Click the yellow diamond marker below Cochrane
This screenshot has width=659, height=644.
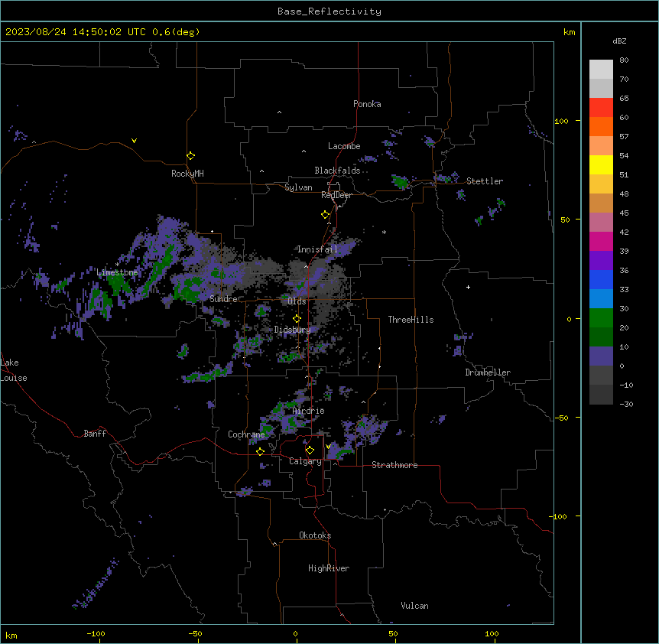(x=260, y=451)
